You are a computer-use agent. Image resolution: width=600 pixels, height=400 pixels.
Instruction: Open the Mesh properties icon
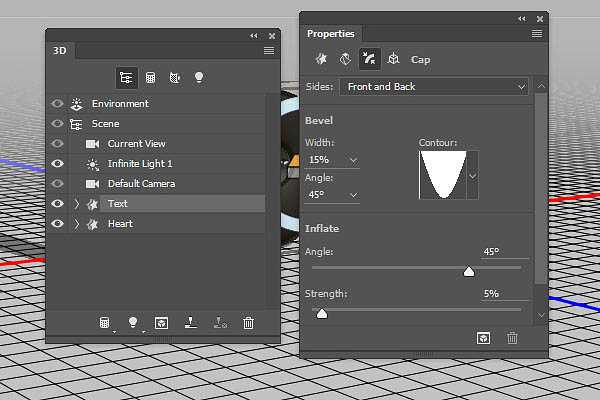(322, 59)
